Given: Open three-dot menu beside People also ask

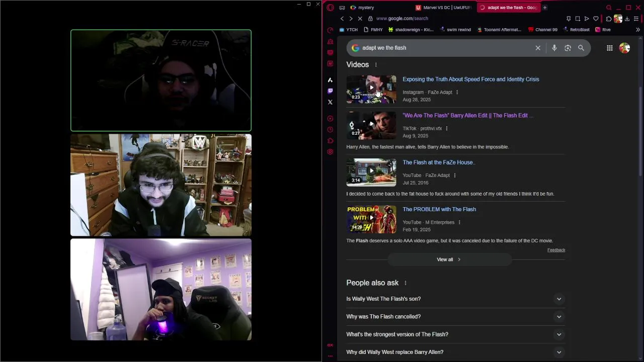Looking at the screenshot, I should [x=406, y=283].
